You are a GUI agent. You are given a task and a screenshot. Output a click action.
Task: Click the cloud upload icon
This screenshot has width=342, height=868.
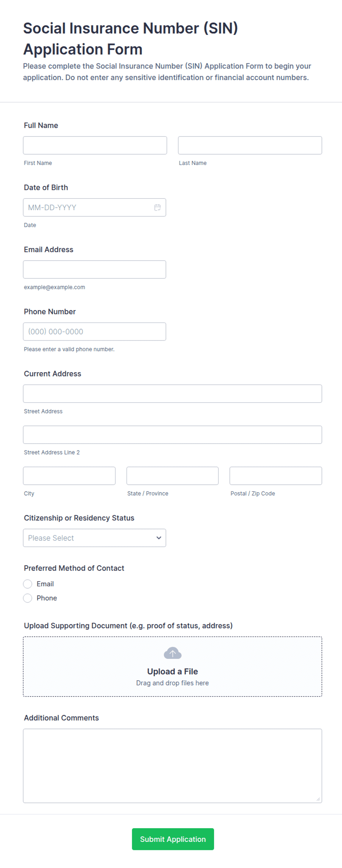click(172, 653)
